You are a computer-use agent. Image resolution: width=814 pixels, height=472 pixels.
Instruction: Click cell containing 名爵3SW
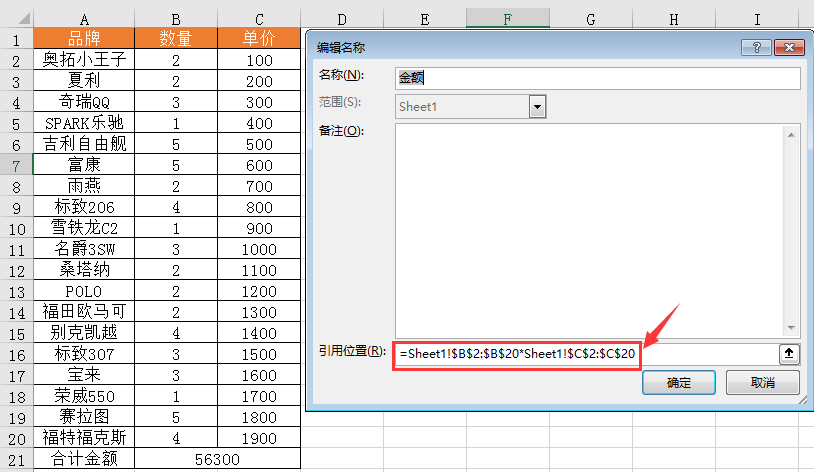(84, 249)
